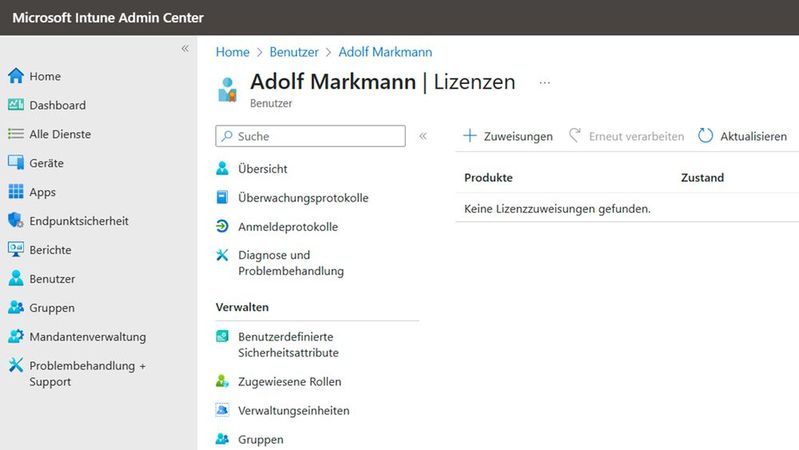This screenshot has width=799, height=450.
Task: Open Problembehandlung + Support wrench icon
Action: [x=16, y=365]
